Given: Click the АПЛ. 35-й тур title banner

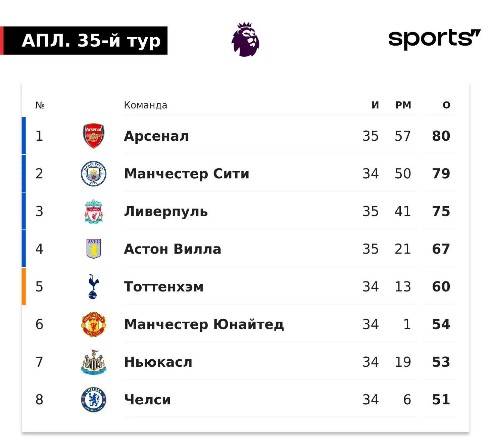Looking at the screenshot, I should click(x=84, y=40).
